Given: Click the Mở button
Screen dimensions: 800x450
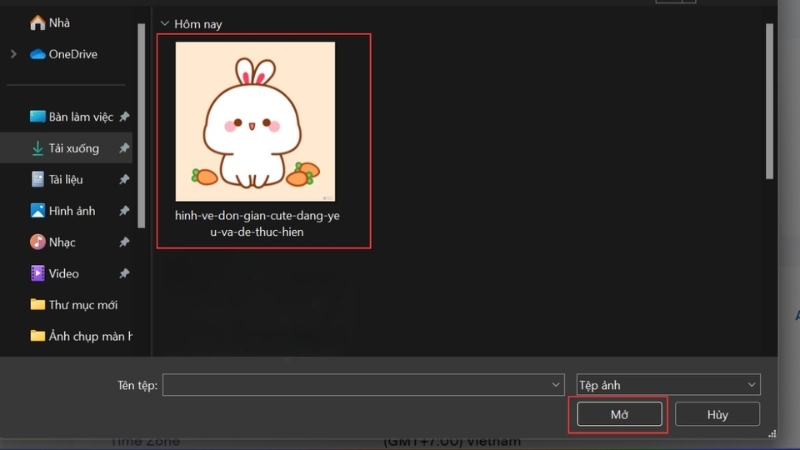Looking at the screenshot, I should coord(619,414).
